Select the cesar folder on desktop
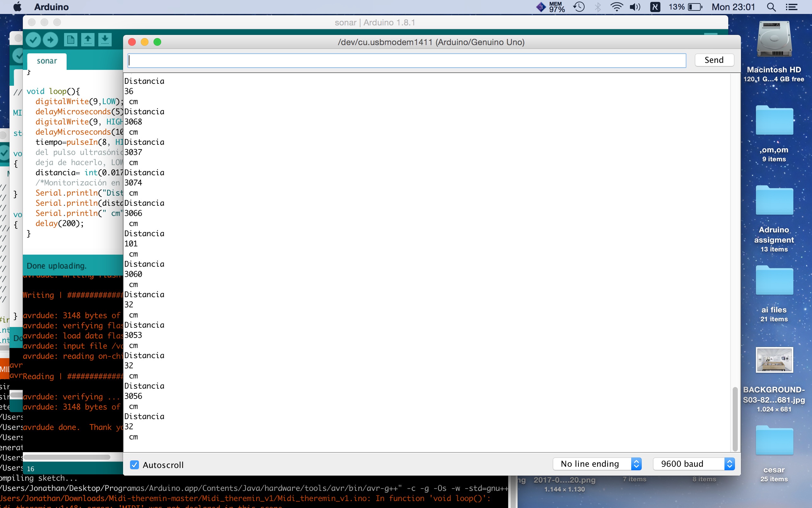This screenshot has height=508, width=812. (774, 440)
